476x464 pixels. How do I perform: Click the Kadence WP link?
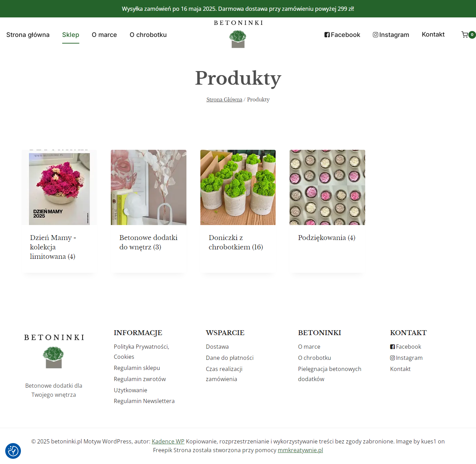click(x=168, y=441)
